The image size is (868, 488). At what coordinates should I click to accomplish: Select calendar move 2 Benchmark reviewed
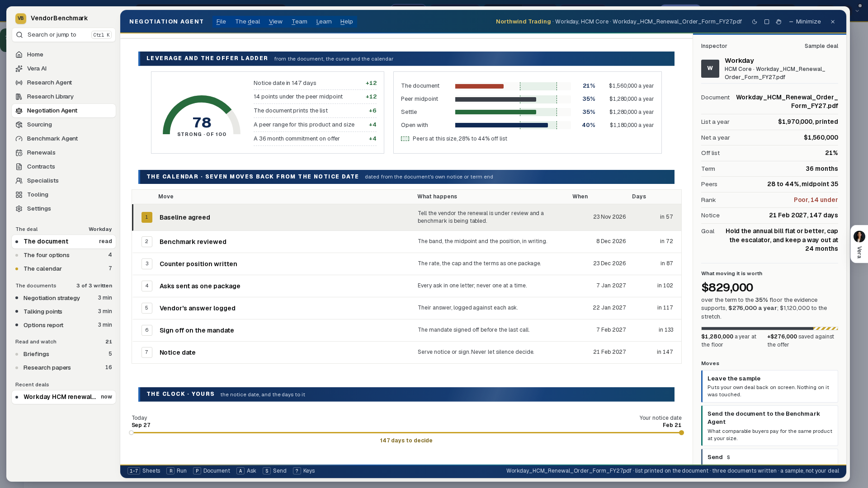click(x=406, y=242)
